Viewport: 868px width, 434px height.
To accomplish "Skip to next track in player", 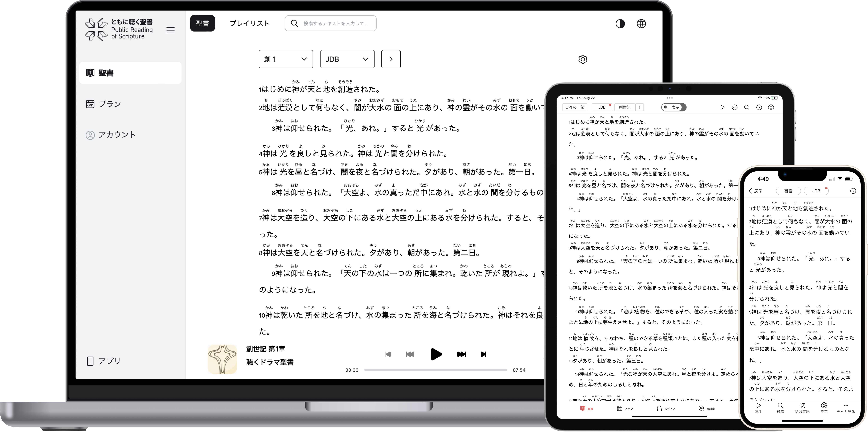I will point(484,354).
